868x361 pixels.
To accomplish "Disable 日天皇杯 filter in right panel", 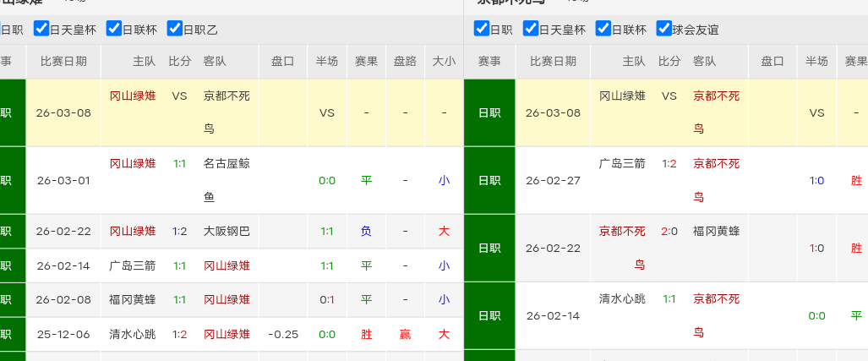I will [531, 29].
